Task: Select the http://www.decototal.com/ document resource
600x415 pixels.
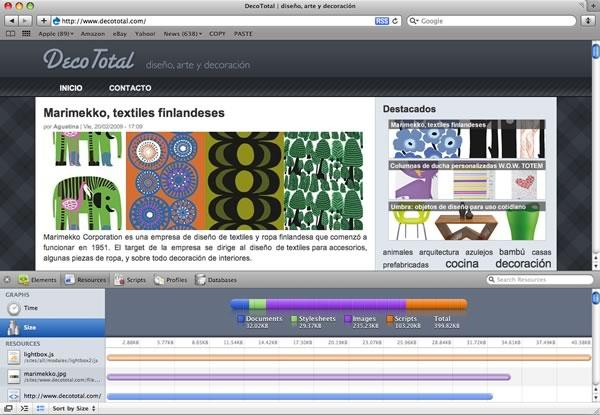Action: [52, 395]
